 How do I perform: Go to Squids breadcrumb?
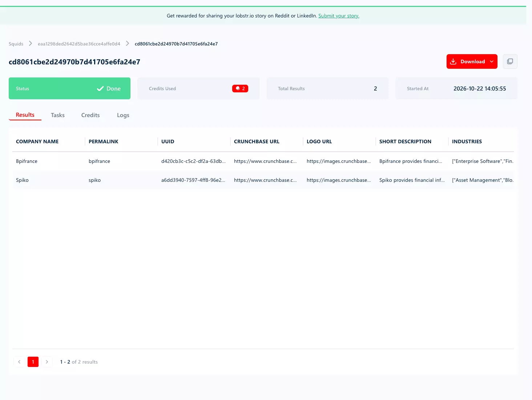pyautogui.click(x=16, y=44)
